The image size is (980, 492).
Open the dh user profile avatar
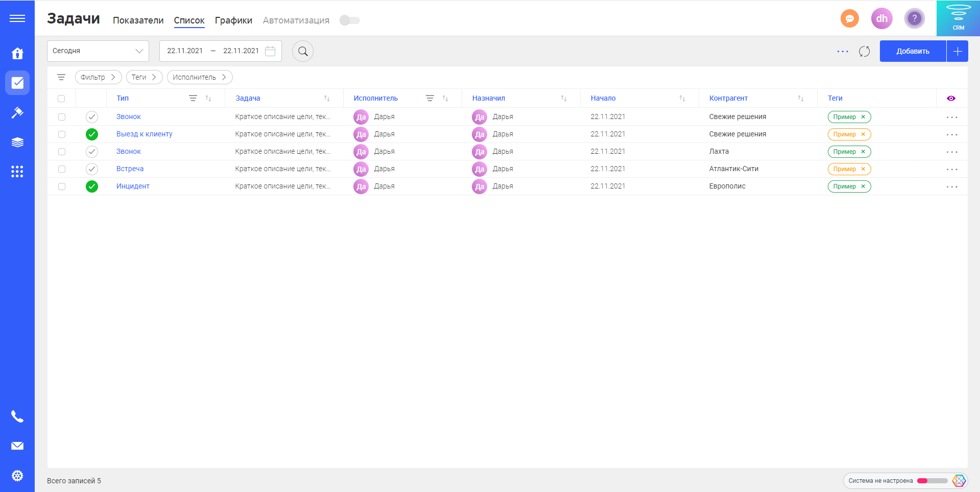click(x=882, y=19)
